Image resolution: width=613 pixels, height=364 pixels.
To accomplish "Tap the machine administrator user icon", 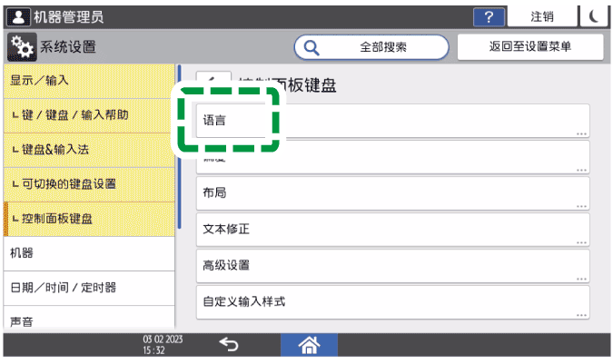I will [18, 17].
